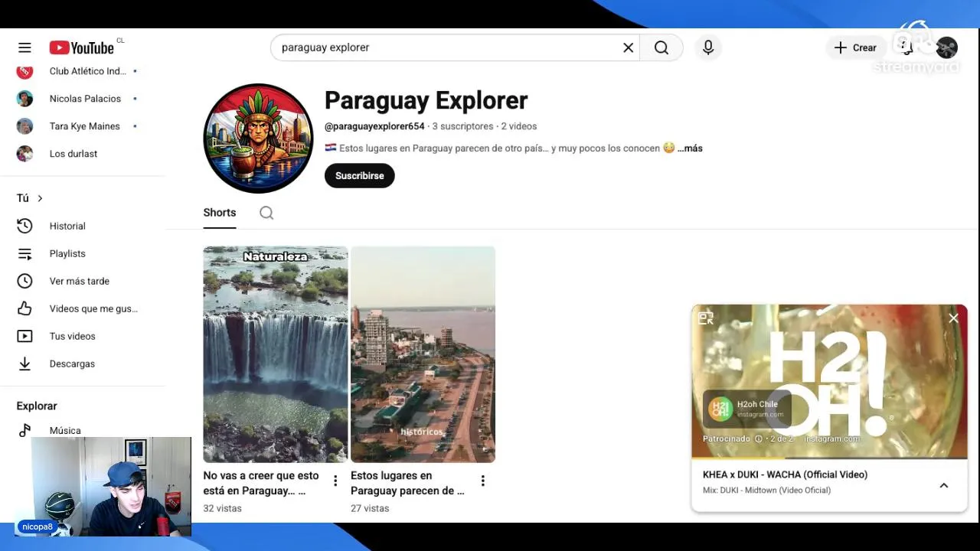Open H2oh Chile ad link
Screen dimensions: 980x551
[x=746, y=409]
